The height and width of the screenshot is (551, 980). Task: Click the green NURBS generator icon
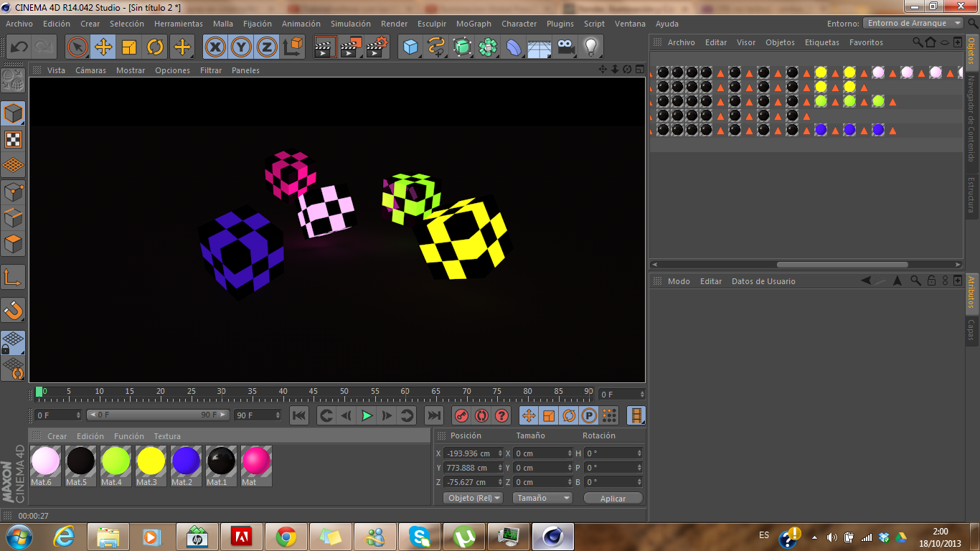point(462,47)
